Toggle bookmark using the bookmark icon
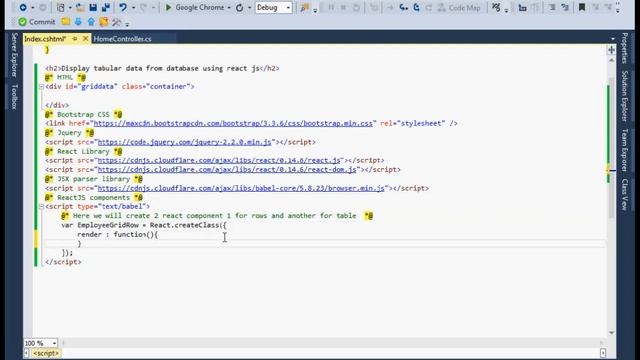640x360 pixels. (x=582, y=7)
